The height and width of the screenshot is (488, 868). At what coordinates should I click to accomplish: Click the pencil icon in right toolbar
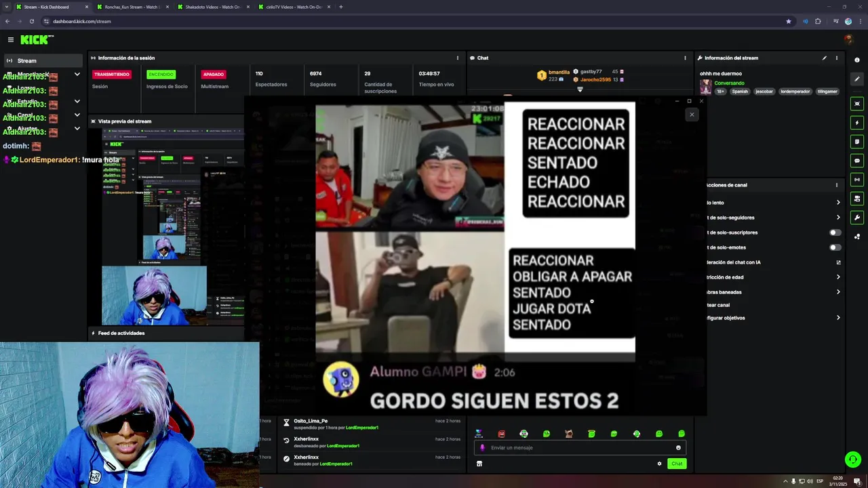click(857, 79)
